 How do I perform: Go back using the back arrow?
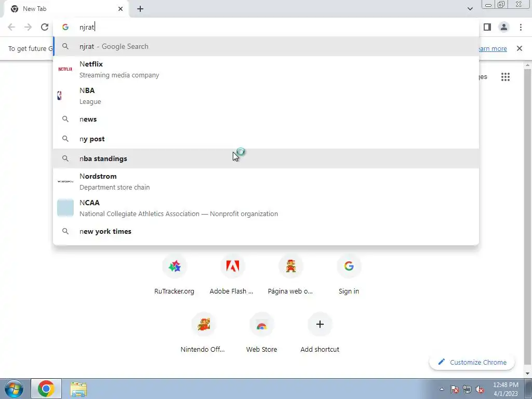pos(11,27)
